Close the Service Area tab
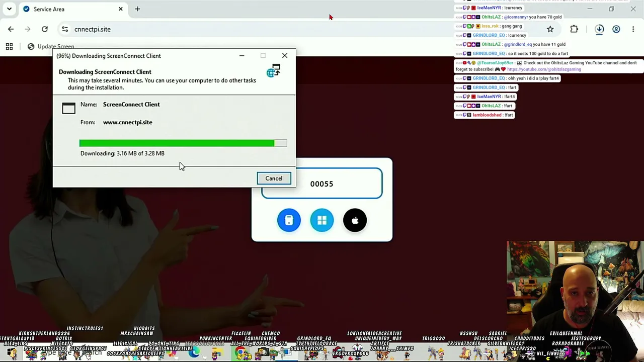This screenshot has width=644, height=362. (x=121, y=9)
